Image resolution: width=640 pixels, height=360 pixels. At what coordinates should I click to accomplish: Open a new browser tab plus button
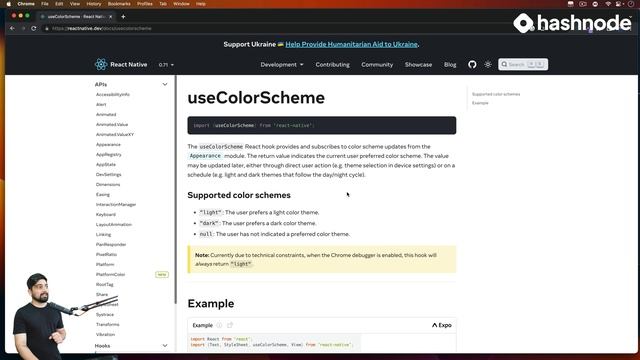123,17
